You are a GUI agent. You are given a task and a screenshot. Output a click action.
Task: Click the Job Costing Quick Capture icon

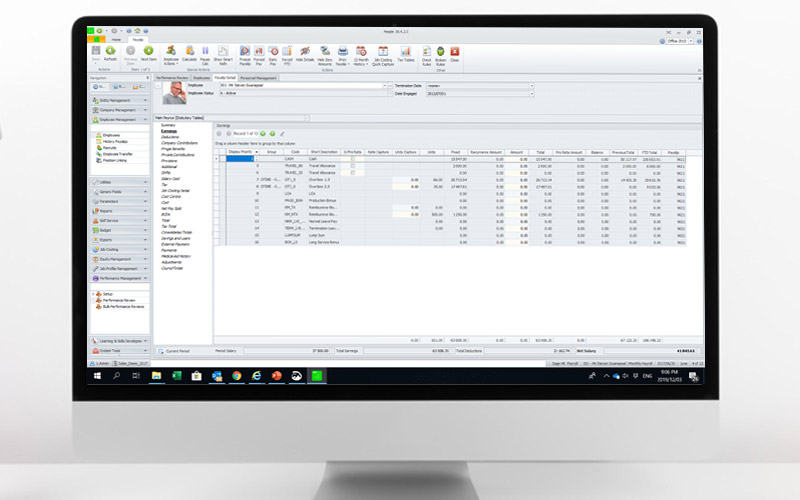(382, 50)
